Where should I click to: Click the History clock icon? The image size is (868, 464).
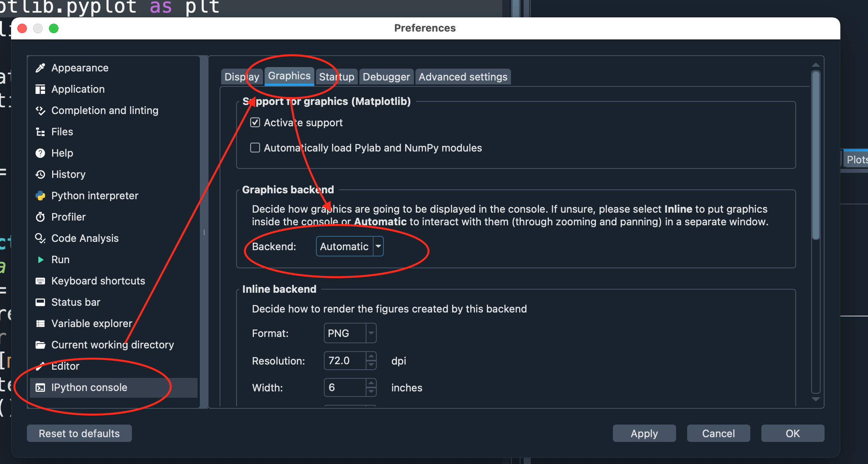[x=40, y=174]
